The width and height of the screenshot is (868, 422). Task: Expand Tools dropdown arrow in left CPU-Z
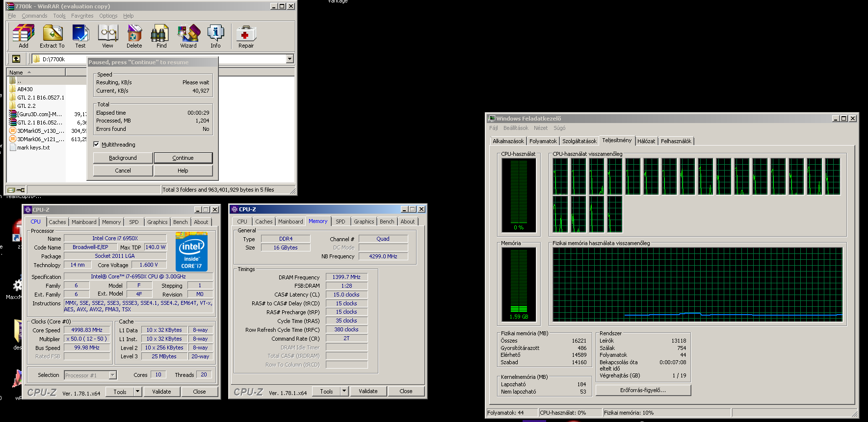(138, 392)
